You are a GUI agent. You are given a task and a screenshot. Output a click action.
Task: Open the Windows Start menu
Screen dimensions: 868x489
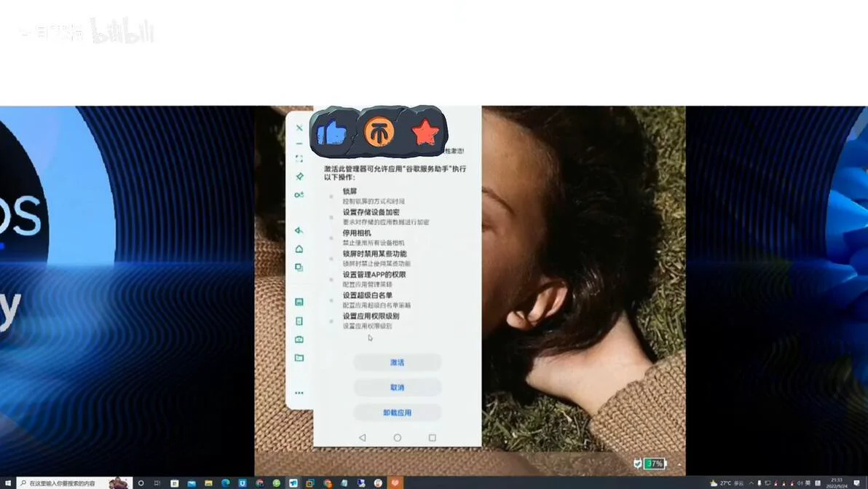click(8, 483)
